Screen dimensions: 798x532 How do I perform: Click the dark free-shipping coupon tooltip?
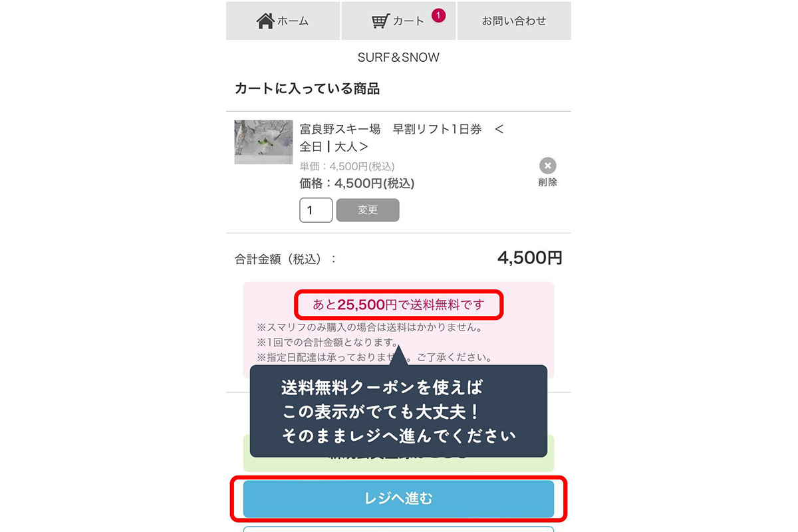[x=398, y=411]
